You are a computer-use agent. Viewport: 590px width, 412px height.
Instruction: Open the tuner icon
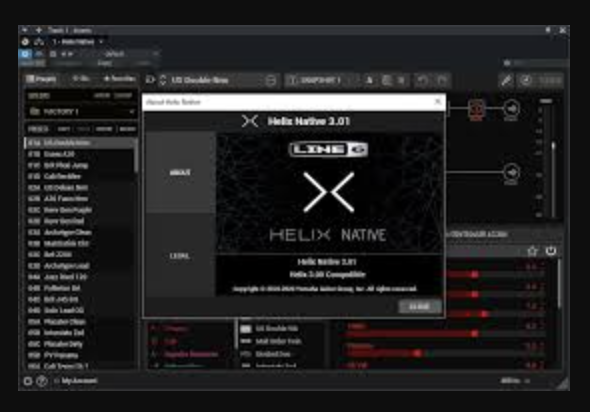(x=506, y=80)
